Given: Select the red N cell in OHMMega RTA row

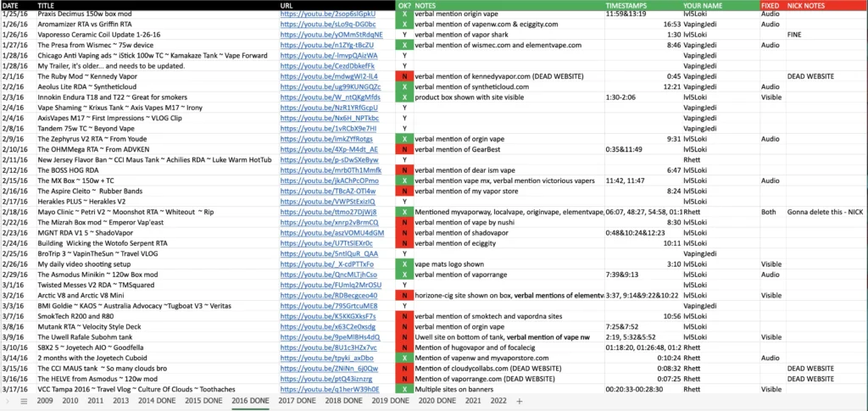Looking at the screenshot, I should coord(404,149).
